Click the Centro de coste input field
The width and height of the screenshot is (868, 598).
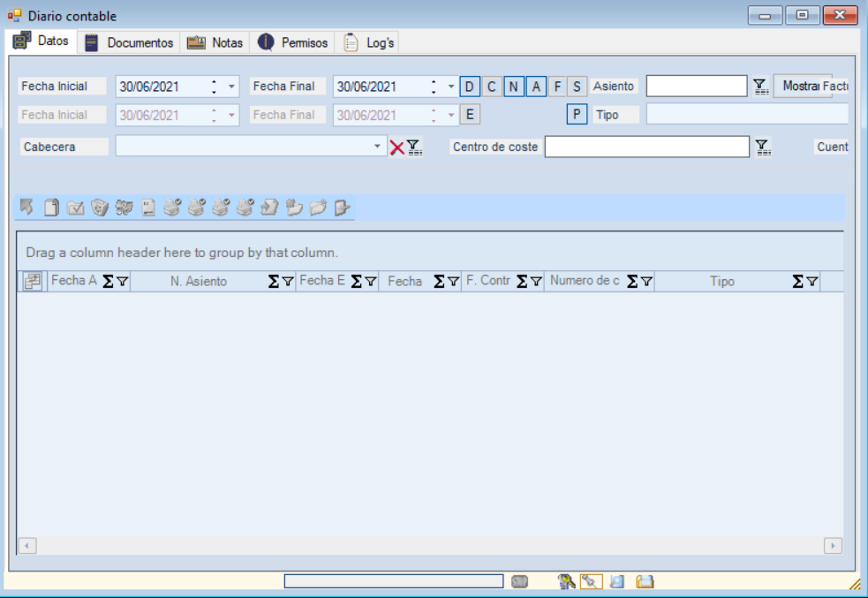pos(646,147)
